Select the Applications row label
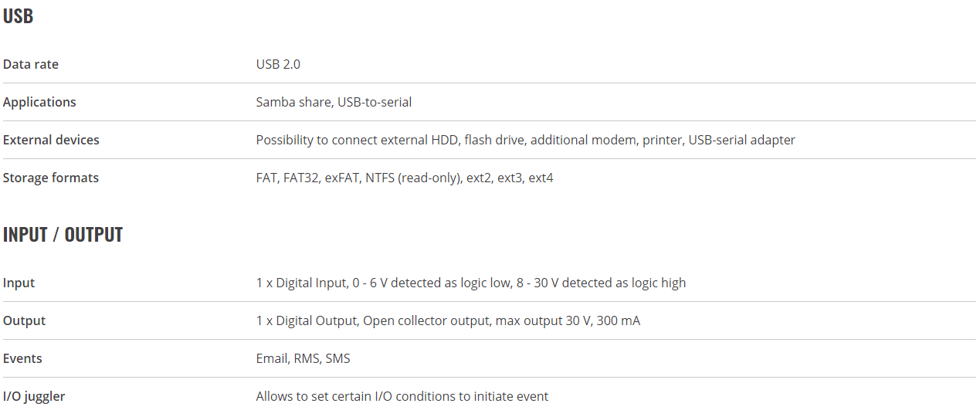 click(39, 102)
